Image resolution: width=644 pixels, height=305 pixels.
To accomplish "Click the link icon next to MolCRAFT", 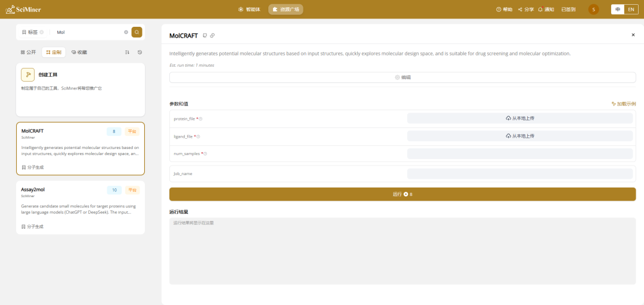I will tap(212, 36).
